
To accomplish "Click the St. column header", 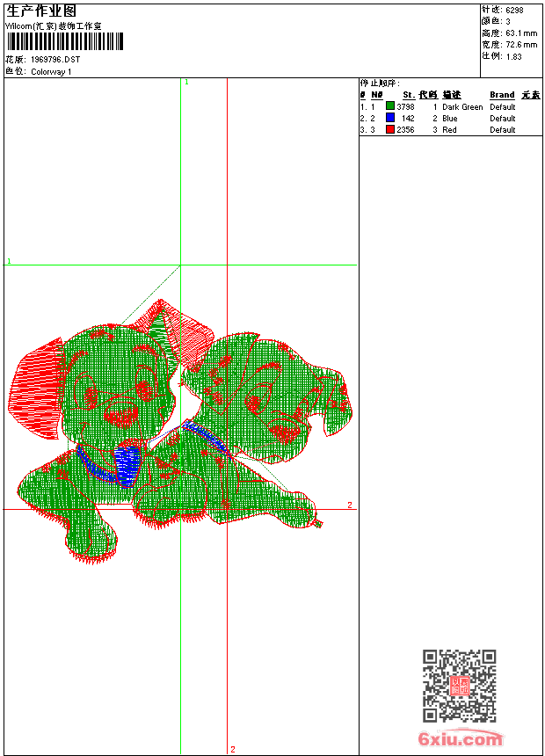I will click(x=409, y=95).
